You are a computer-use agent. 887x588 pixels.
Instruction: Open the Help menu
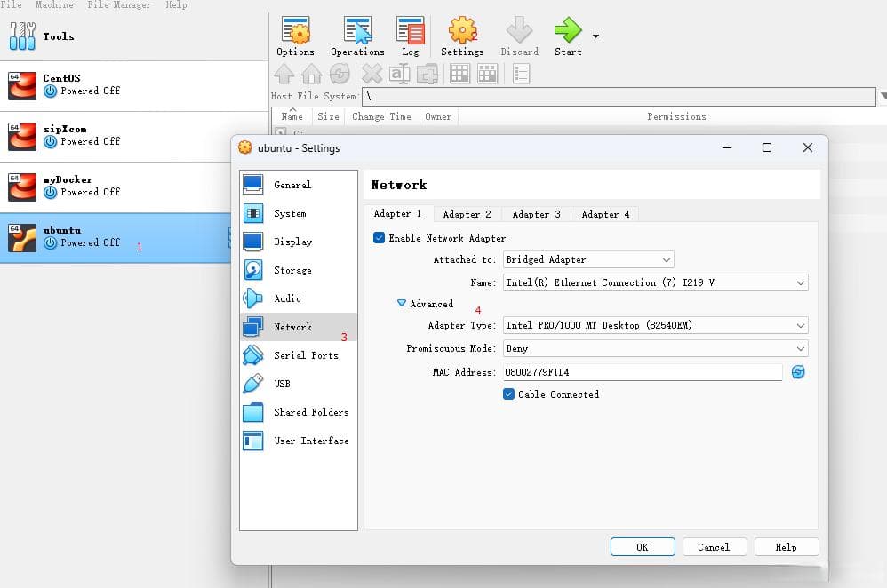177,4
